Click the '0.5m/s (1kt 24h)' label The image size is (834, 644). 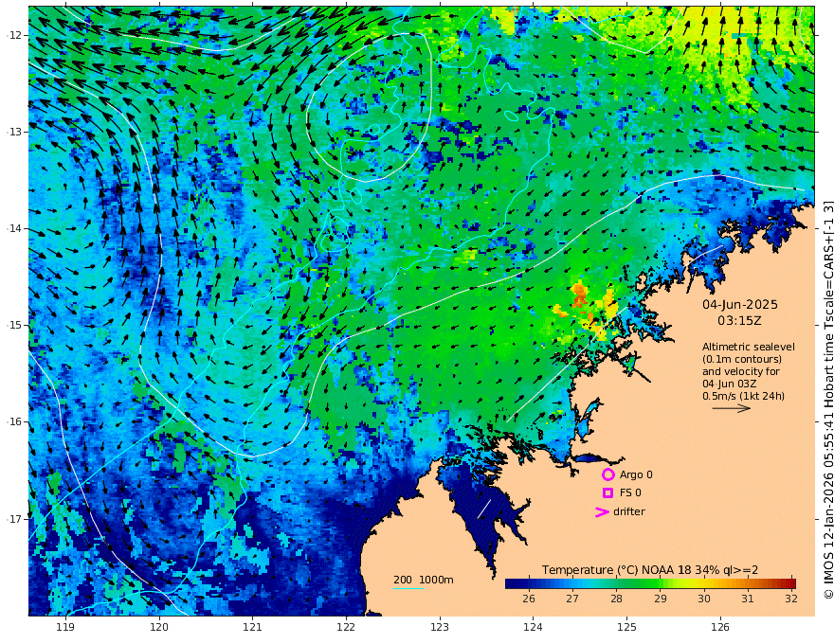(x=744, y=396)
